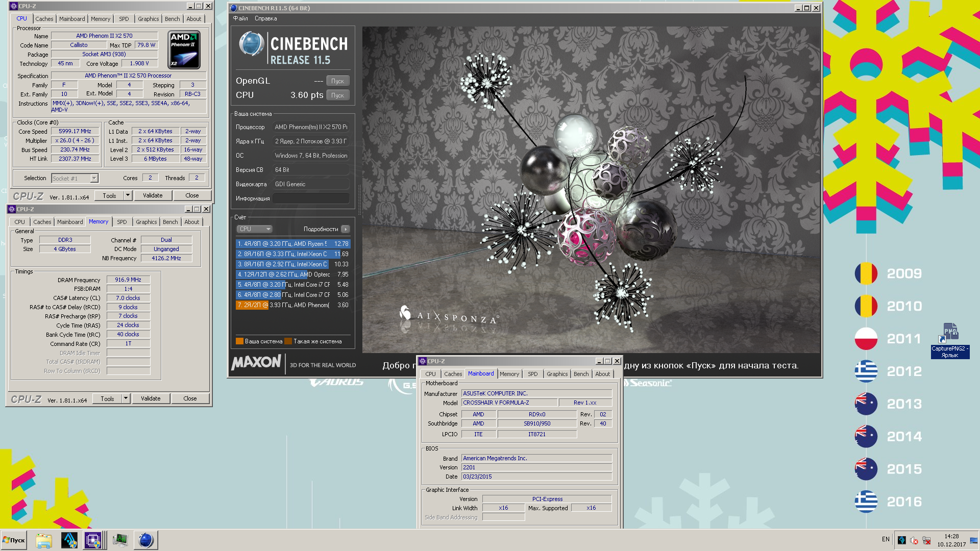Click the 2016 Greece flag icon
980x551 pixels.
(866, 502)
